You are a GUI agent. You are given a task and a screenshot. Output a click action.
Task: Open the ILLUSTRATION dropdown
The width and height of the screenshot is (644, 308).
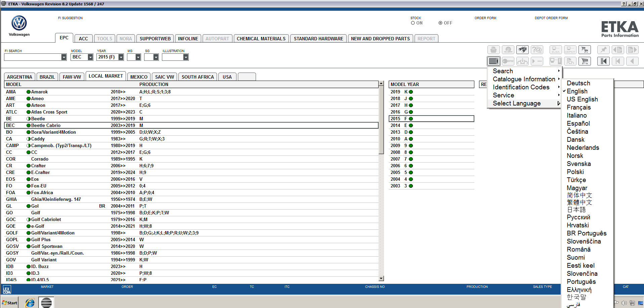coord(186,57)
